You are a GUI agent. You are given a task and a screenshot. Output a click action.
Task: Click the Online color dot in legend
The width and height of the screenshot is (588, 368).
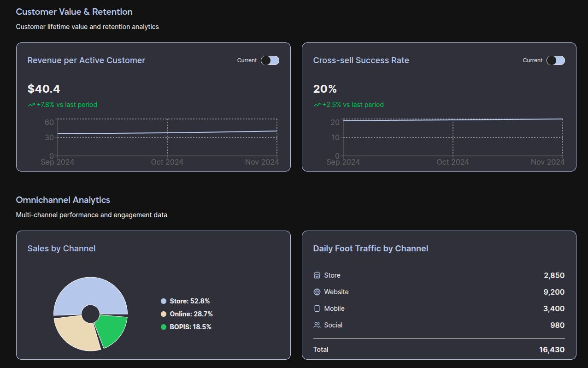click(x=164, y=314)
